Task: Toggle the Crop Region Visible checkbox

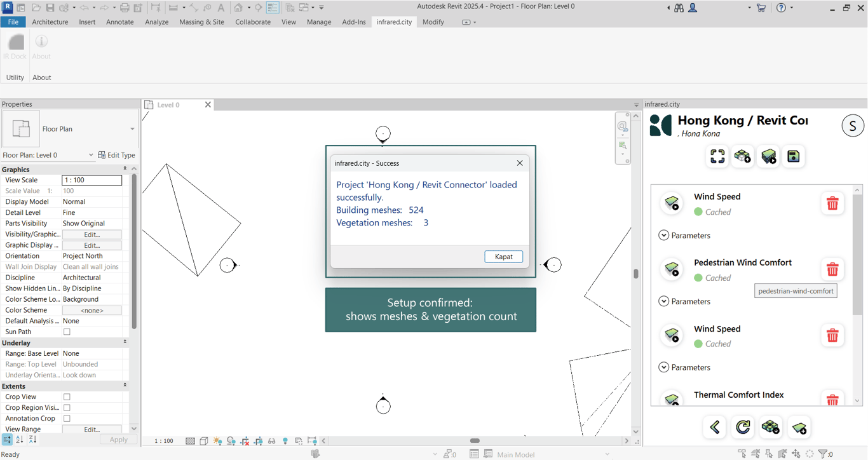Action: (x=67, y=408)
